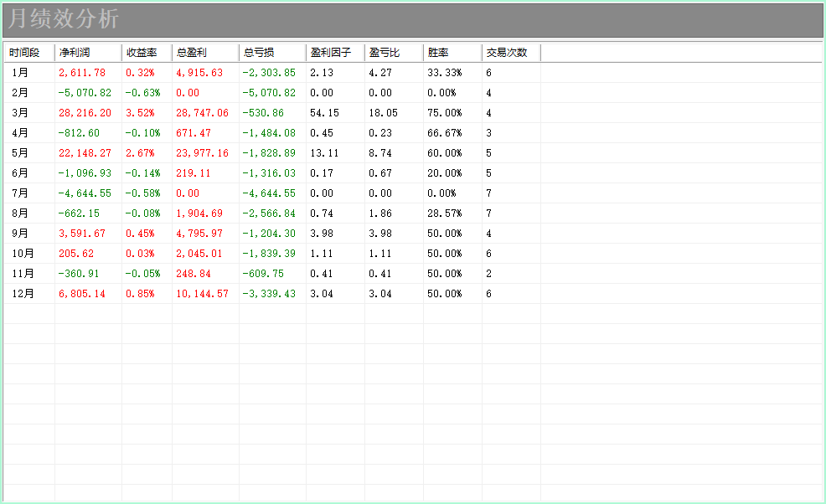Click the 月绩效分析 panel title
Screen dimensions: 826x504
pos(63,19)
